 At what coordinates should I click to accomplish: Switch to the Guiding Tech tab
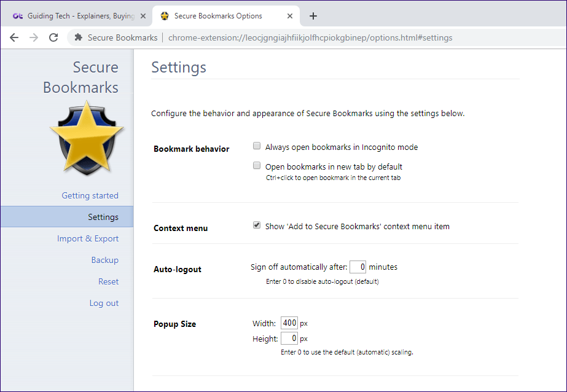click(x=76, y=16)
